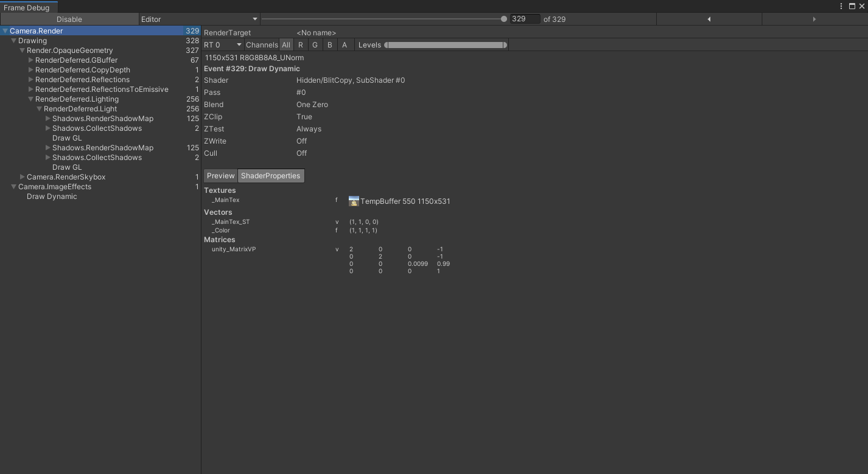Image resolution: width=868 pixels, height=474 pixels.
Task: Click TempBuffer 550 1150x531 texture name
Action: point(405,201)
